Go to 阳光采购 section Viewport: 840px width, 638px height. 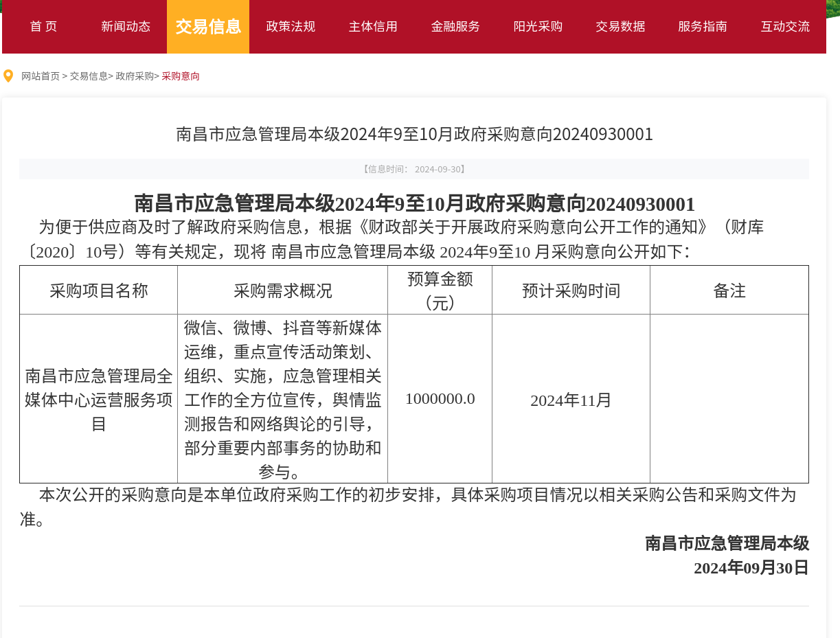pos(538,27)
